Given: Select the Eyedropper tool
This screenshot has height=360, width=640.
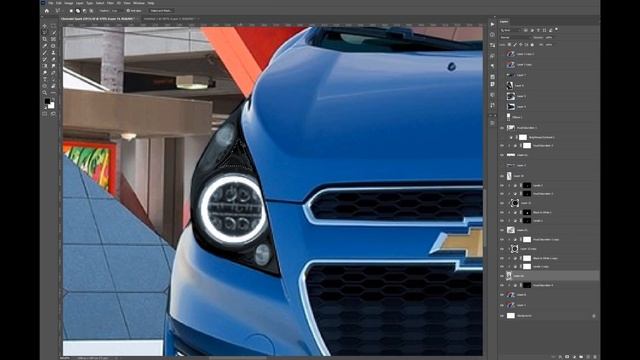Looking at the screenshot, I should pos(44,46).
